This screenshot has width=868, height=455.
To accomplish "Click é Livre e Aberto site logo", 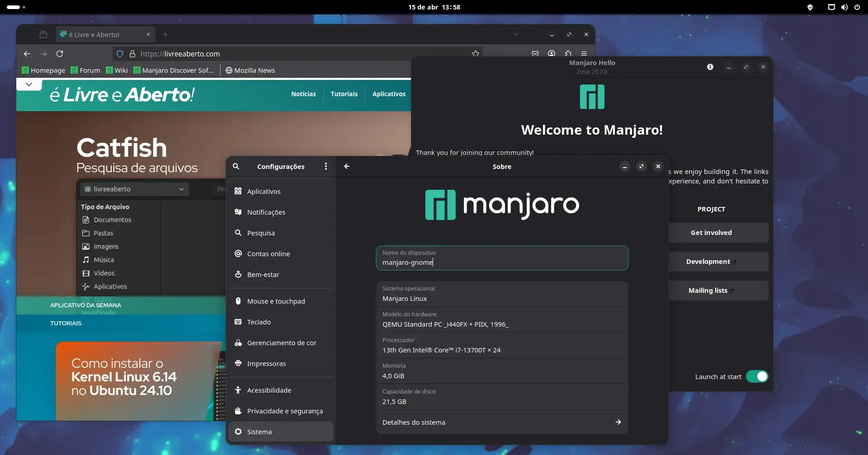I will (122, 94).
